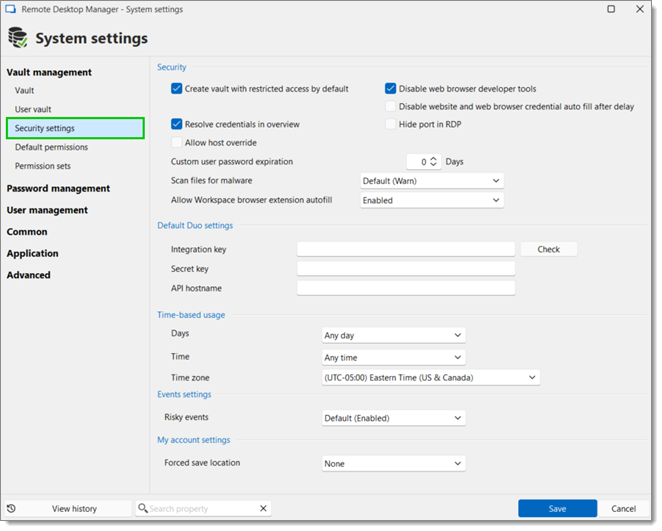Open Scan files for malware dropdown
662x531 pixels.
pos(432,181)
